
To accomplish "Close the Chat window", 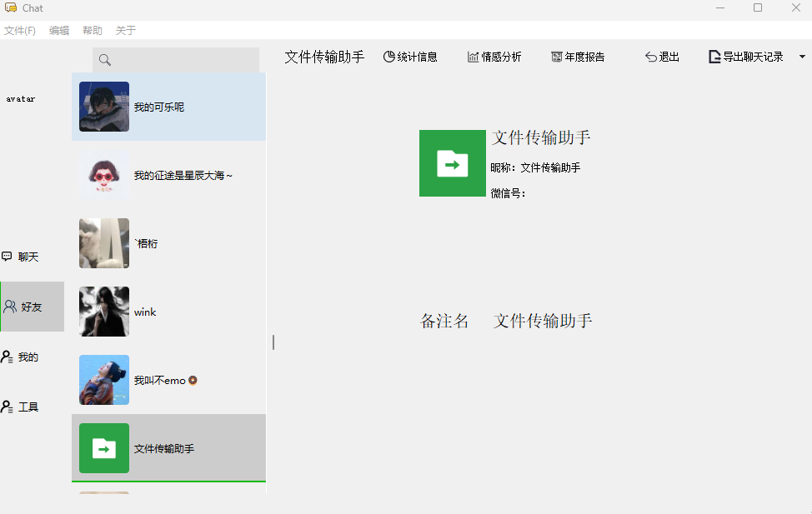I will click(796, 7).
